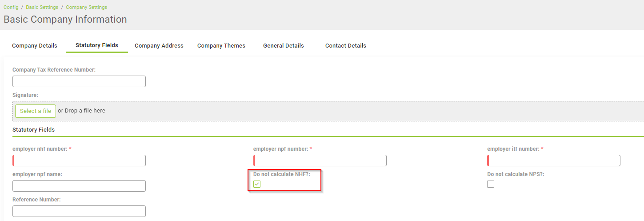The image size is (644, 221).
Task: Open the Company Address tab
Action: point(159,46)
